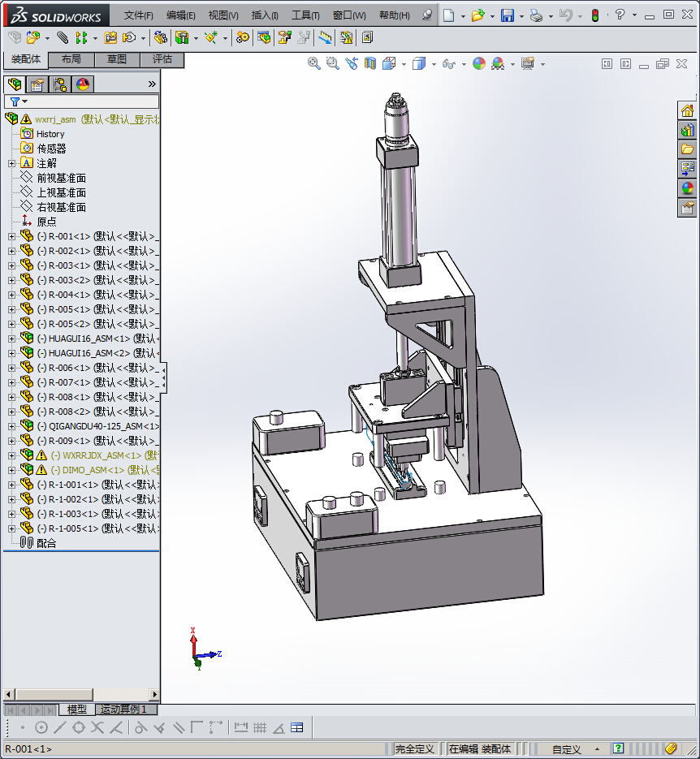Switch to the 评估 tab
The width and height of the screenshot is (700, 759).
(162, 59)
